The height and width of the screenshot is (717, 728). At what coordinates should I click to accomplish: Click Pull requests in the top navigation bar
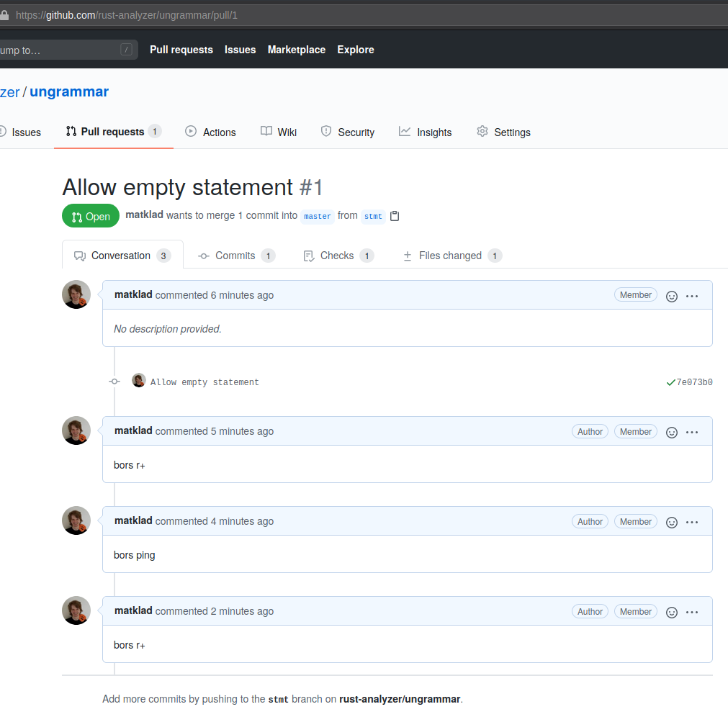pos(181,50)
